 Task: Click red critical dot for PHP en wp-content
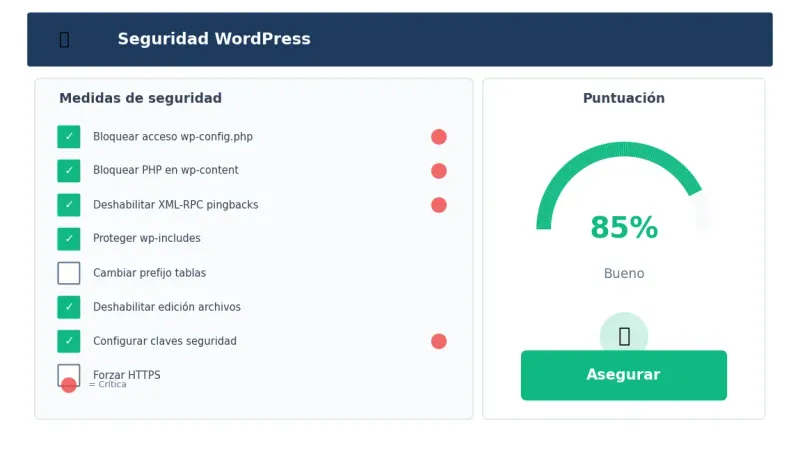[x=439, y=171]
